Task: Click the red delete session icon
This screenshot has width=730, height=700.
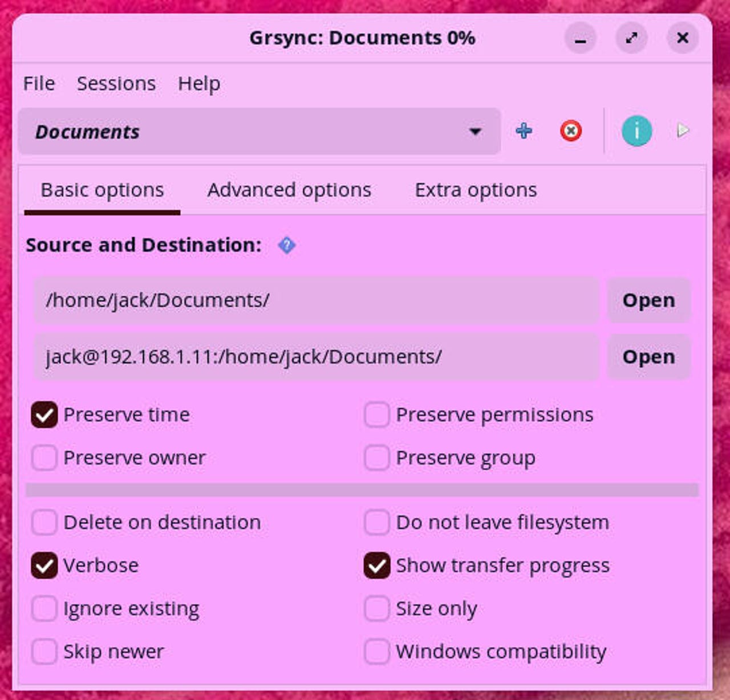Action: [570, 131]
